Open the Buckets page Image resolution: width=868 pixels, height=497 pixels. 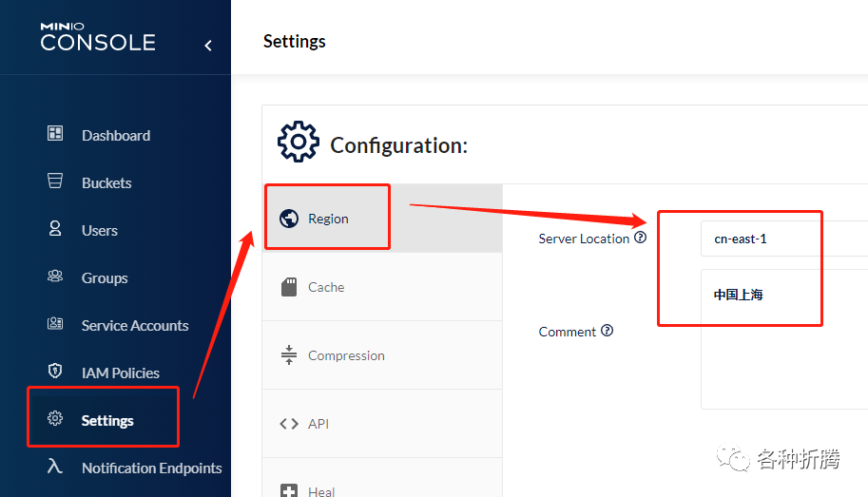point(106,183)
